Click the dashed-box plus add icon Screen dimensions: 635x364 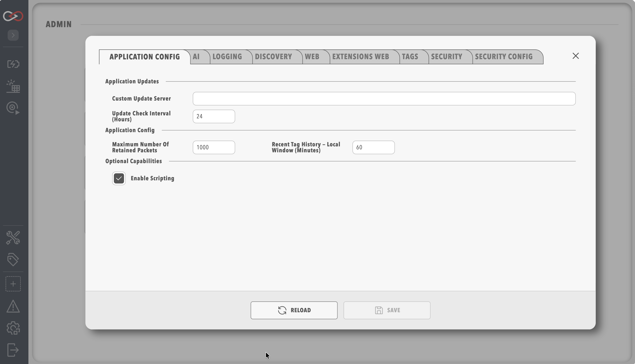click(13, 284)
